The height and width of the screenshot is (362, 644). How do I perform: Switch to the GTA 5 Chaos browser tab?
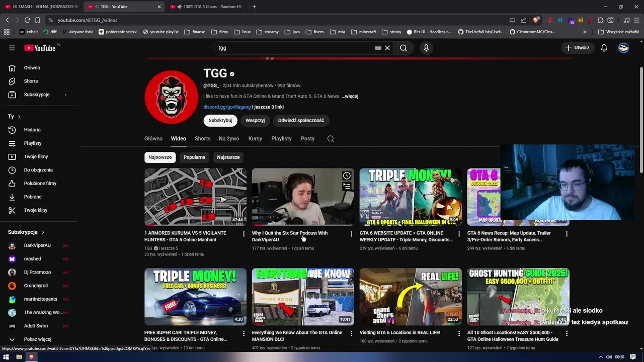pyautogui.click(x=206, y=7)
